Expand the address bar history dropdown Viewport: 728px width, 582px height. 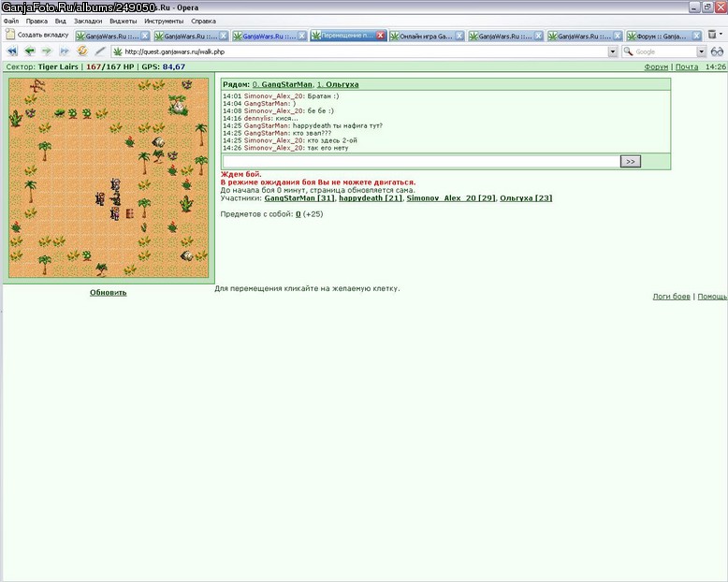613,52
